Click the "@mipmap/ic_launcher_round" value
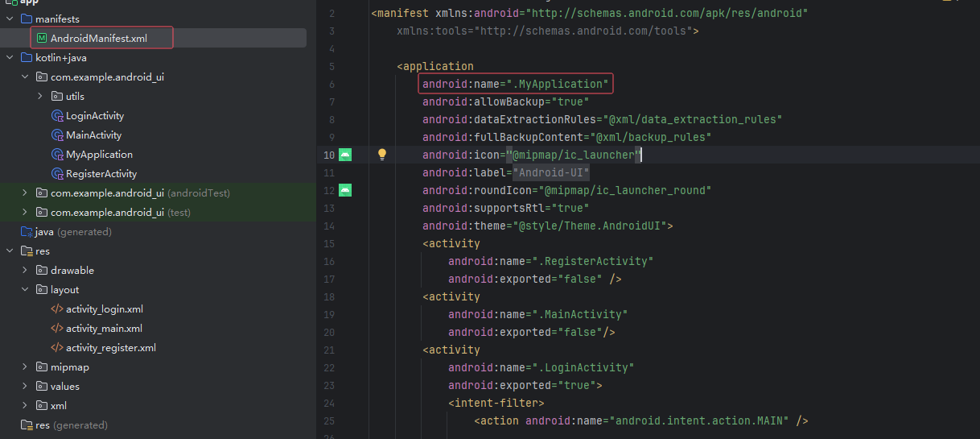Image resolution: width=980 pixels, height=439 pixels. click(625, 190)
